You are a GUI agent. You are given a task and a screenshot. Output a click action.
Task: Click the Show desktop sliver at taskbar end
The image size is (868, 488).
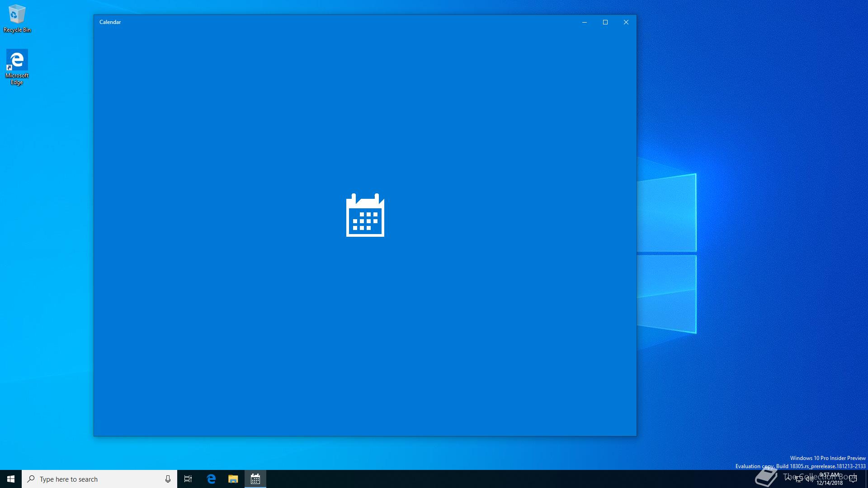point(866,479)
